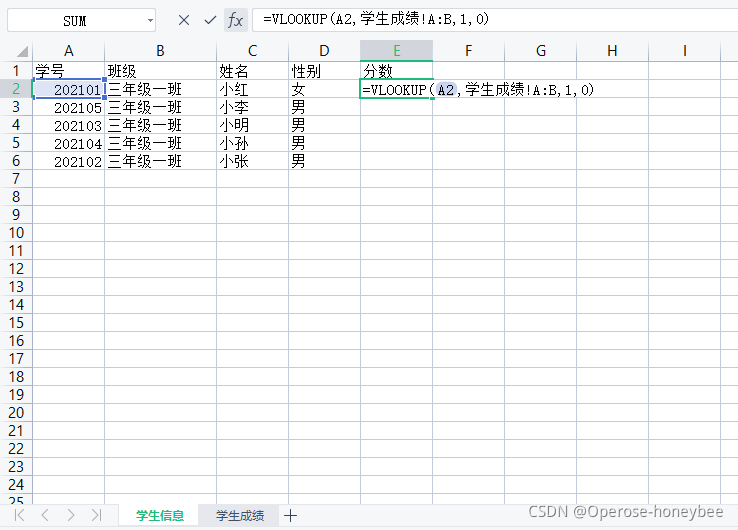Select row 24 header
Image resolution: width=738 pixels, height=530 pixels.
point(16,484)
